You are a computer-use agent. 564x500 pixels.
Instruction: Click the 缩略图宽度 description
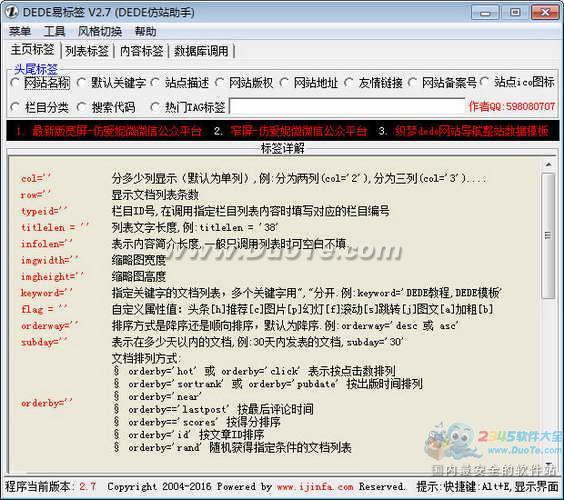(139, 259)
